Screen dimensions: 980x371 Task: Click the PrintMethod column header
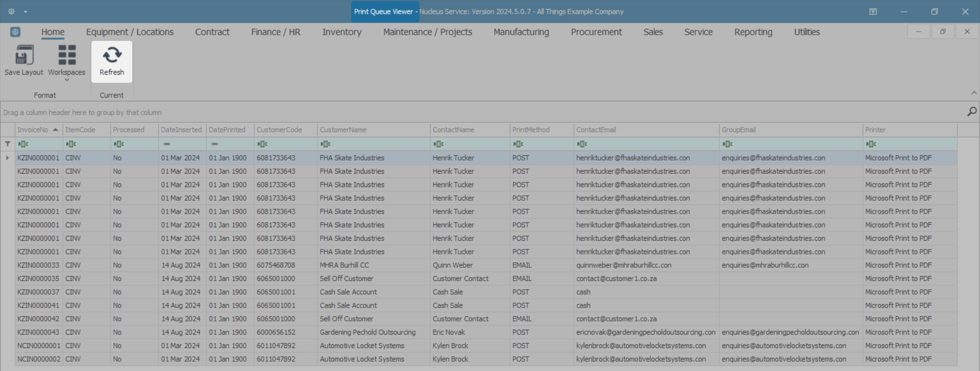pos(542,130)
